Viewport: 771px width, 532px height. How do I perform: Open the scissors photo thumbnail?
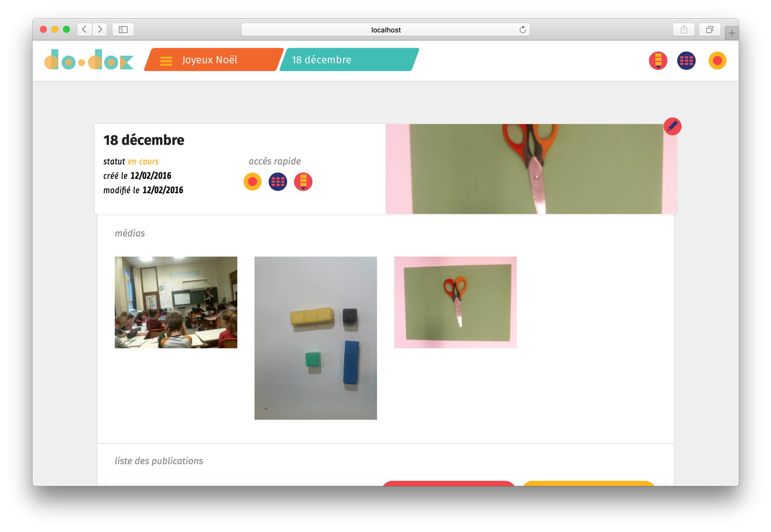tap(455, 302)
